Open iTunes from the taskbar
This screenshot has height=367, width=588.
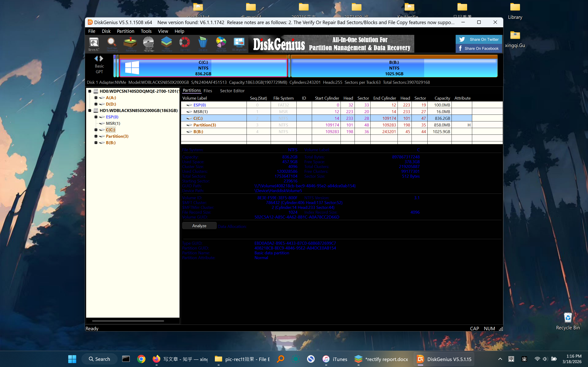[x=335, y=359]
